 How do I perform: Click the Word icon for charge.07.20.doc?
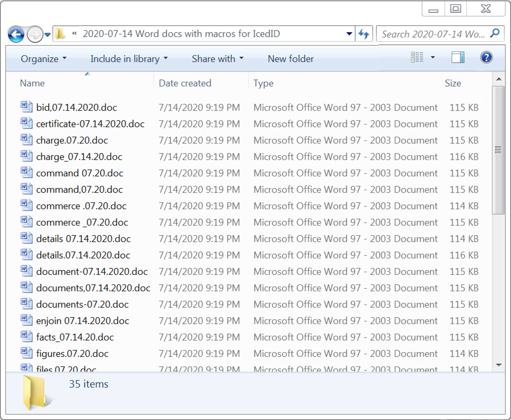pyautogui.click(x=27, y=139)
